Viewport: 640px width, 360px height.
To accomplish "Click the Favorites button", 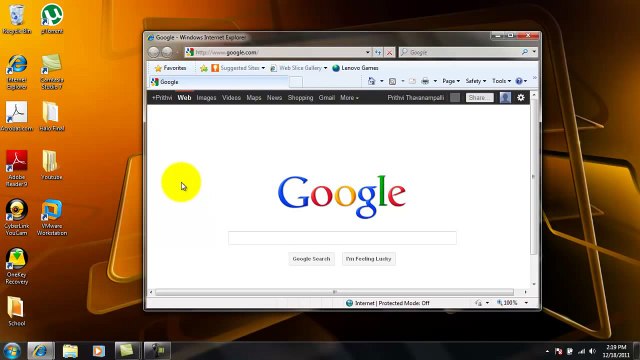I will pos(171,68).
